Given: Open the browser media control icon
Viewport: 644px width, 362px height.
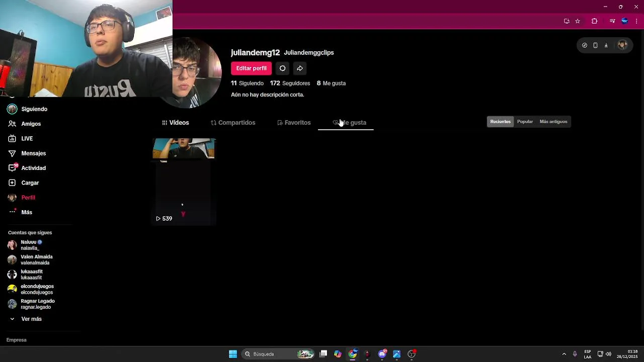Looking at the screenshot, I should pyautogui.click(x=612, y=21).
